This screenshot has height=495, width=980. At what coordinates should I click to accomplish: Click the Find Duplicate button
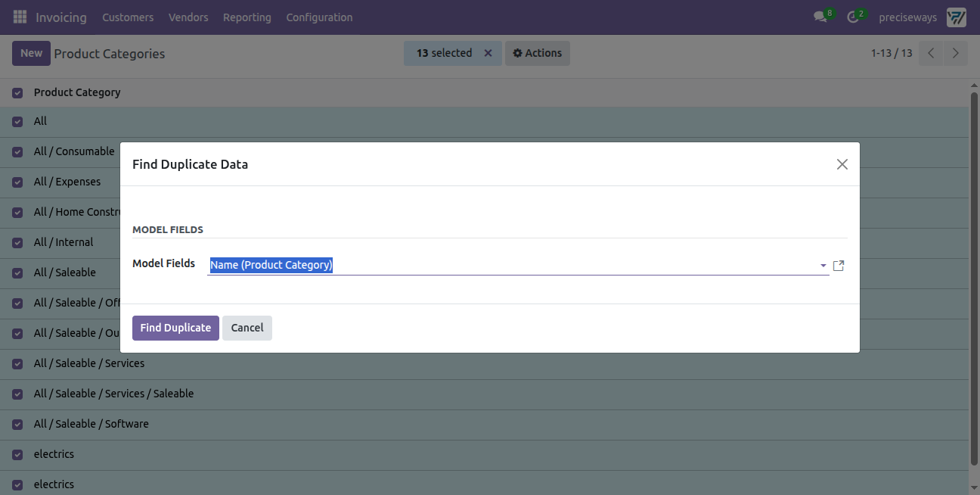pyautogui.click(x=175, y=328)
